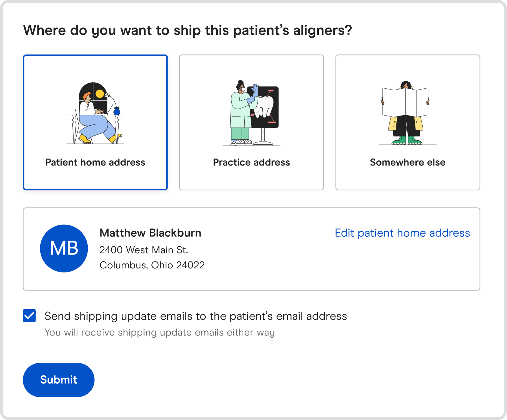
Task: Click "Send shipping update emails" label text
Action: pyautogui.click(x=196, y=316)
